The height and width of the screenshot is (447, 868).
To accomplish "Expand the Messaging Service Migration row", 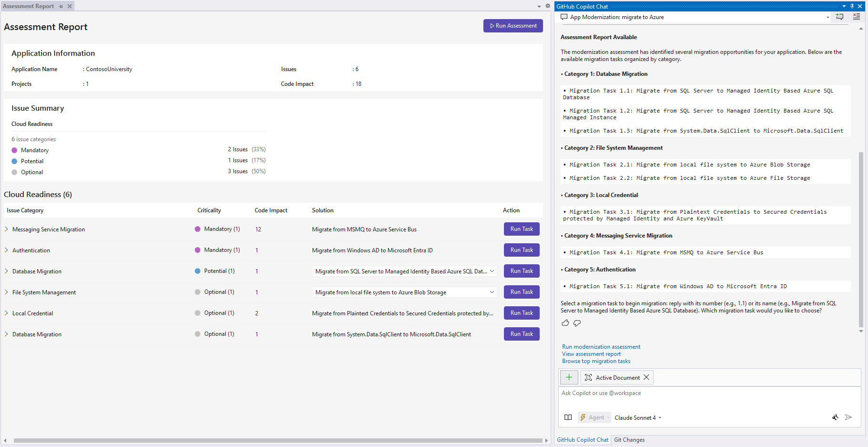I will [x=6, y=229].
